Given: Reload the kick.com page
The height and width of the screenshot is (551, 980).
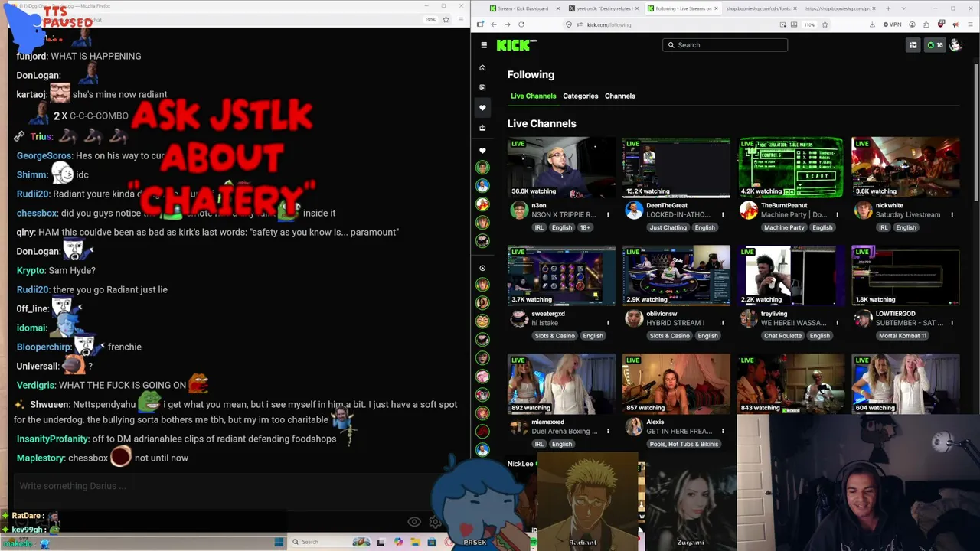Looking at the screenshot, I should (521, 24).
